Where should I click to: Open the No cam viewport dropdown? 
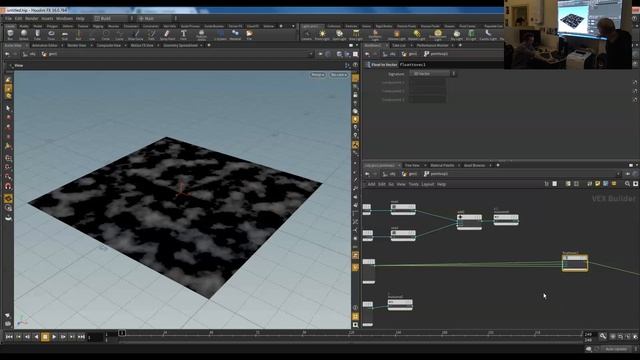pyautogui.click(x=338, y=75)
